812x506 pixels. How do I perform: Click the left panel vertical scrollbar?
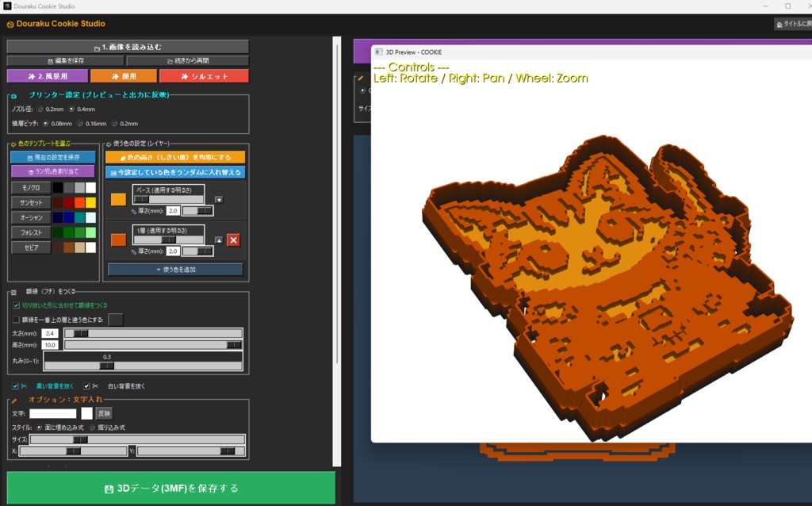(x=336, y=251)
